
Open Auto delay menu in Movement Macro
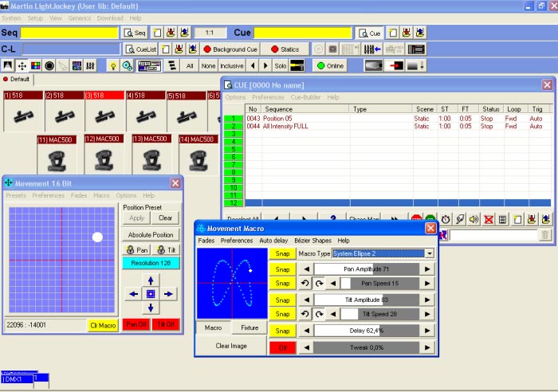point(273,241)
